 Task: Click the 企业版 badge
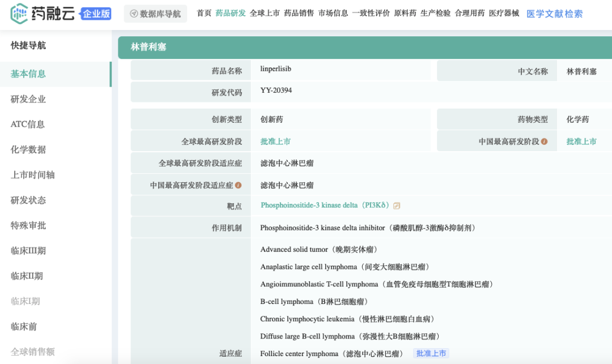pyautogui.click(x=96, y=14)
